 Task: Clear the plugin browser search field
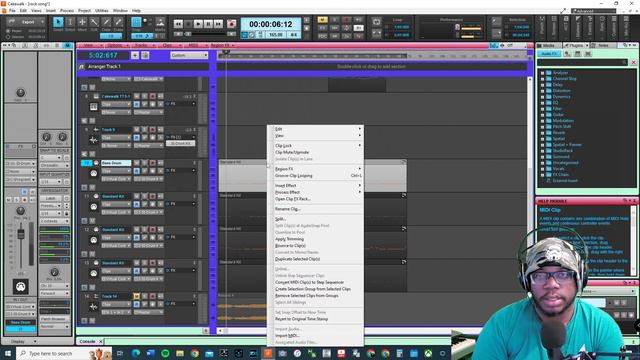click(633, 62)
